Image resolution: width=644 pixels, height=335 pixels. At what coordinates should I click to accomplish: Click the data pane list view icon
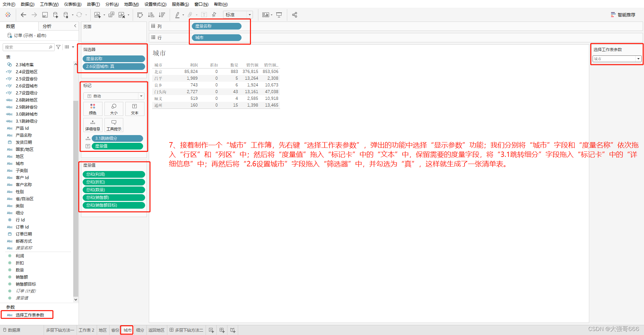67,47
